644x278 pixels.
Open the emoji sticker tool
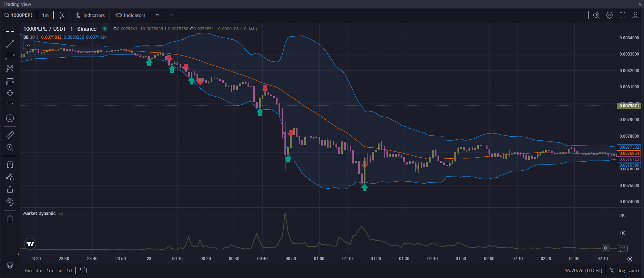click(x=10, y=118)
